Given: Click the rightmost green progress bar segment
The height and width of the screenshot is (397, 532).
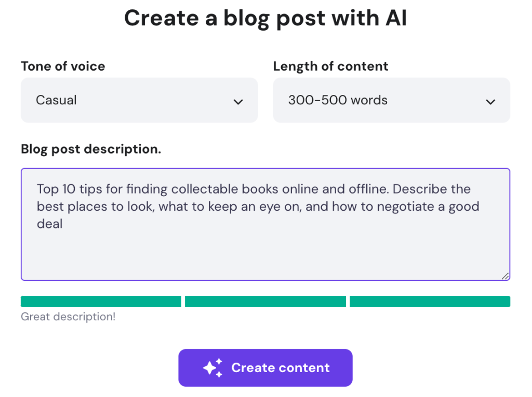Looking at the screenshot, I should (430, 301).
